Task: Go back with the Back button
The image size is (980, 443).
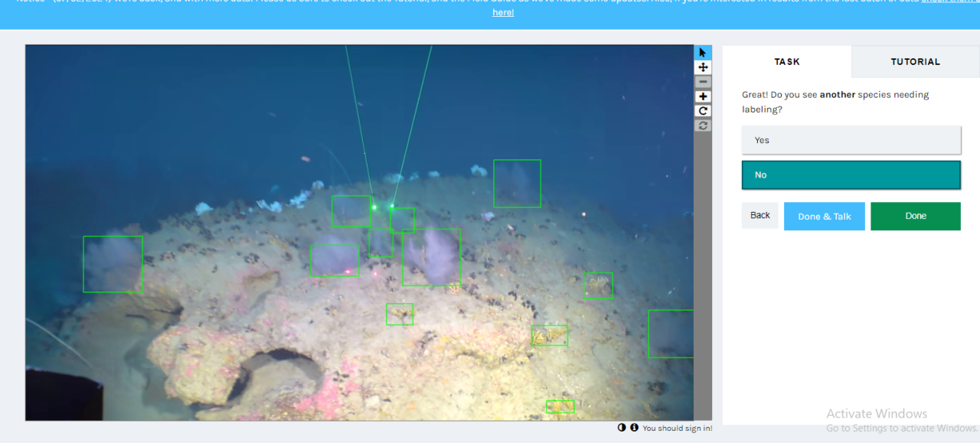Action: click(760, 216)
